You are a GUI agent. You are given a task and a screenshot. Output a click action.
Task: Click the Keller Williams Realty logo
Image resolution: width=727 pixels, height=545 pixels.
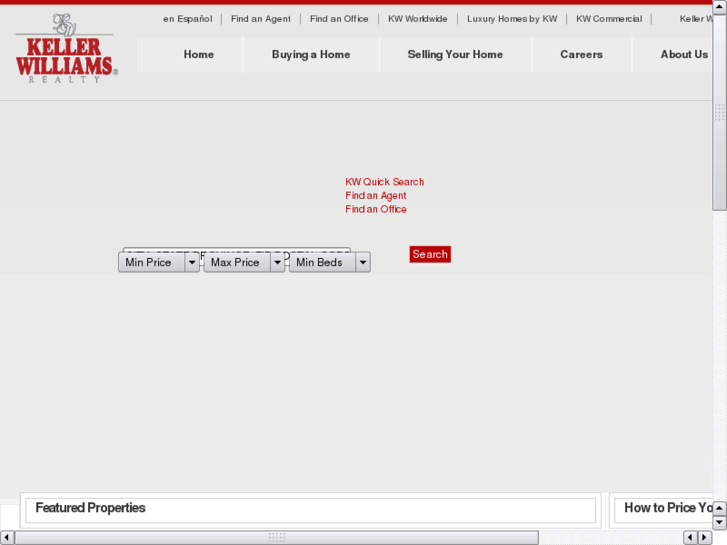click(66, 48)
